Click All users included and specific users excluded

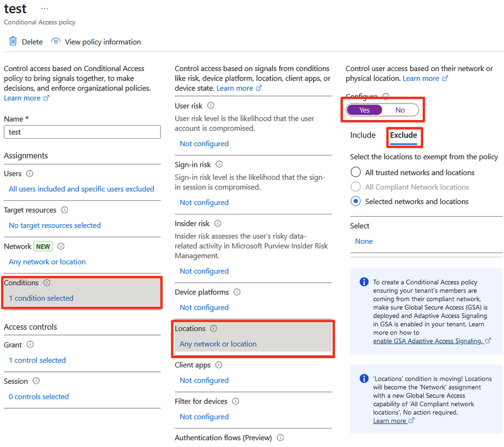[81, 189]
